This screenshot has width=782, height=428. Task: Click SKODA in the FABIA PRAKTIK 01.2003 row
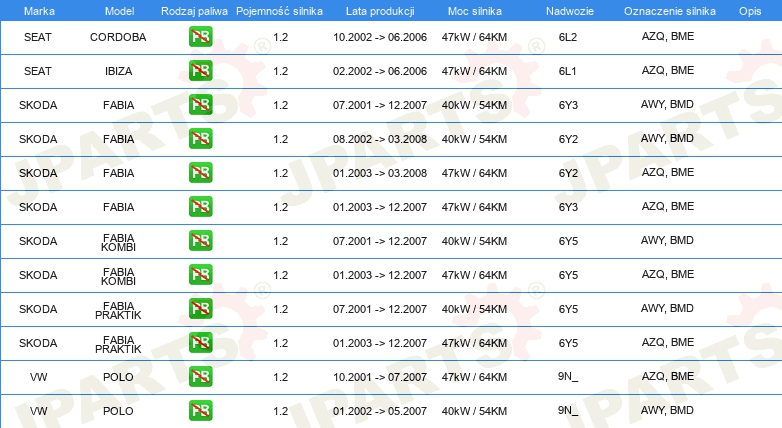tap(38, 343)
